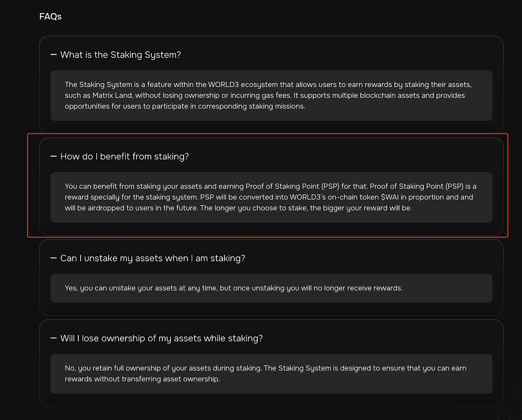Click the answer panel describing the Staking System feature
The image size is (522, 420).
[271, 95]
